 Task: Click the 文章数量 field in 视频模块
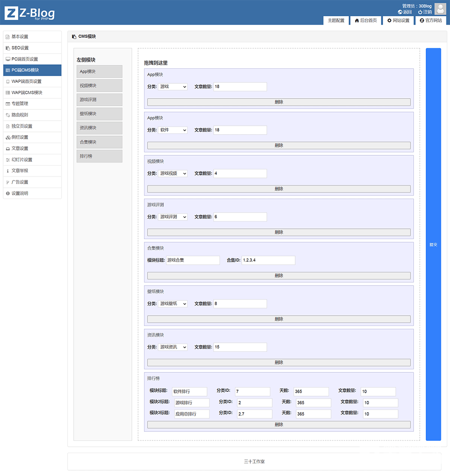click(240, 174)
